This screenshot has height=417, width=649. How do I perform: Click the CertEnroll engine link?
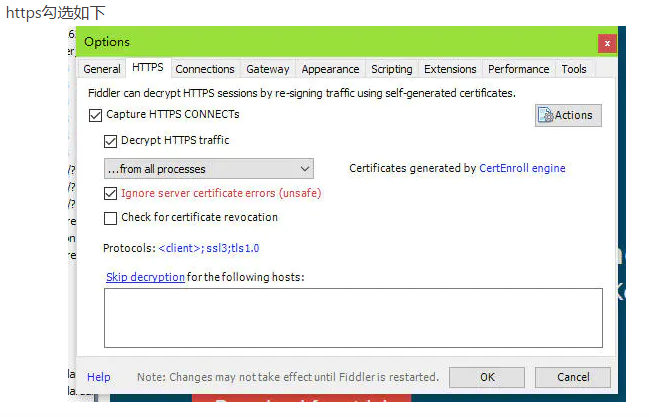pos(522,168)
